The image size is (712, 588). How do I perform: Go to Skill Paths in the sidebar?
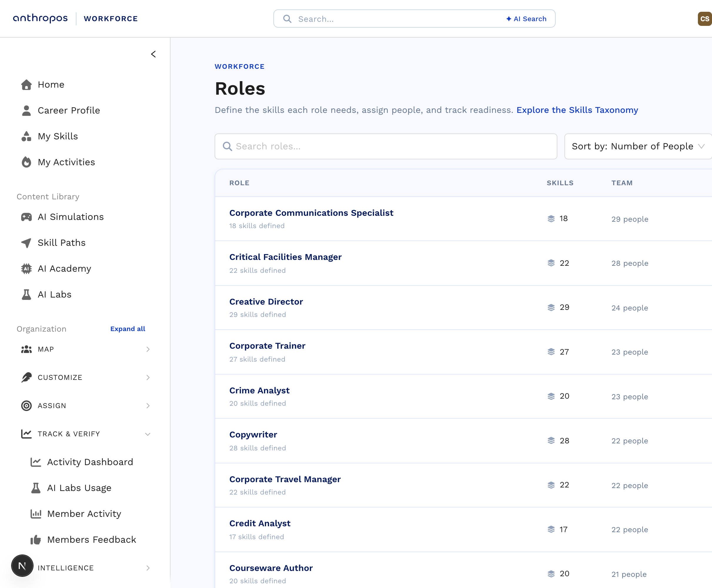(62, 243)
